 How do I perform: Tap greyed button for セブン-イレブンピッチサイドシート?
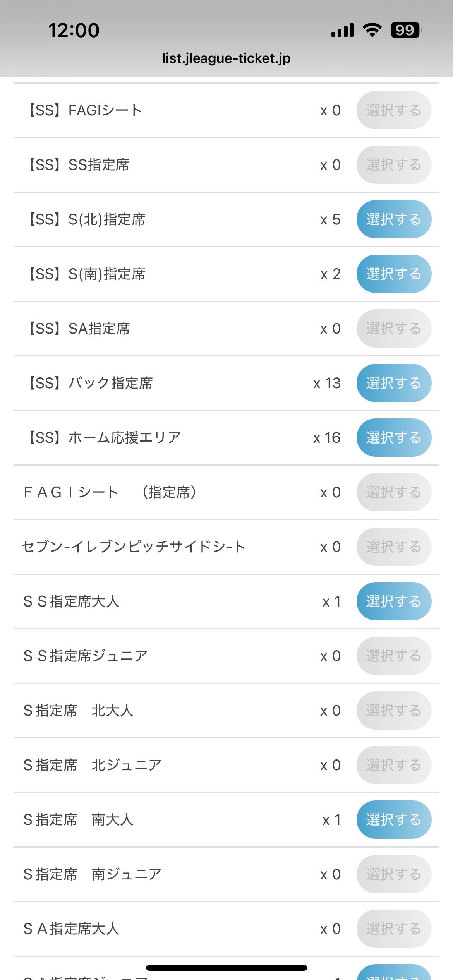click(393, 547)
